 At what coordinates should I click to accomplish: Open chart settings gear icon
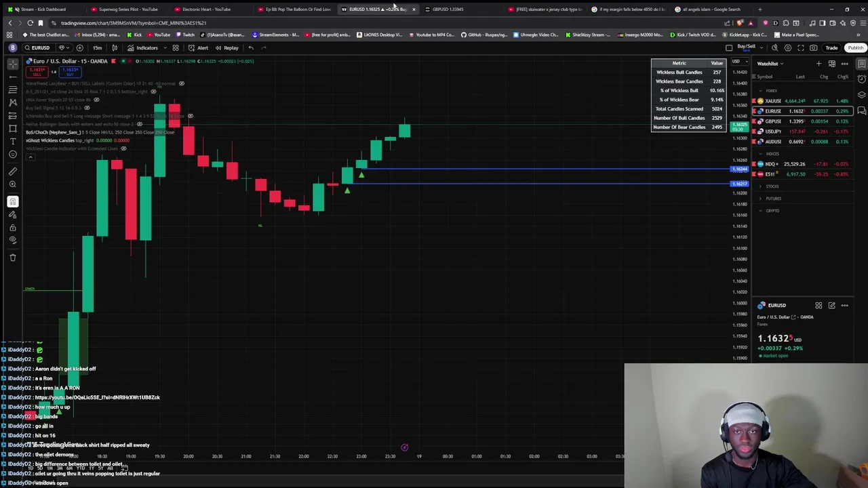point(788,47)
